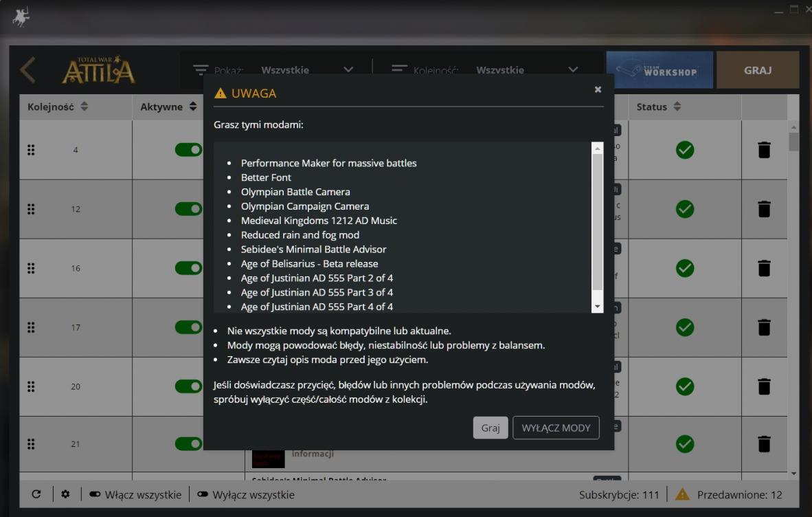Screen dimensions: 812x517
Task: Disable the mod at order 16
Action: click(x=188, y=268)
